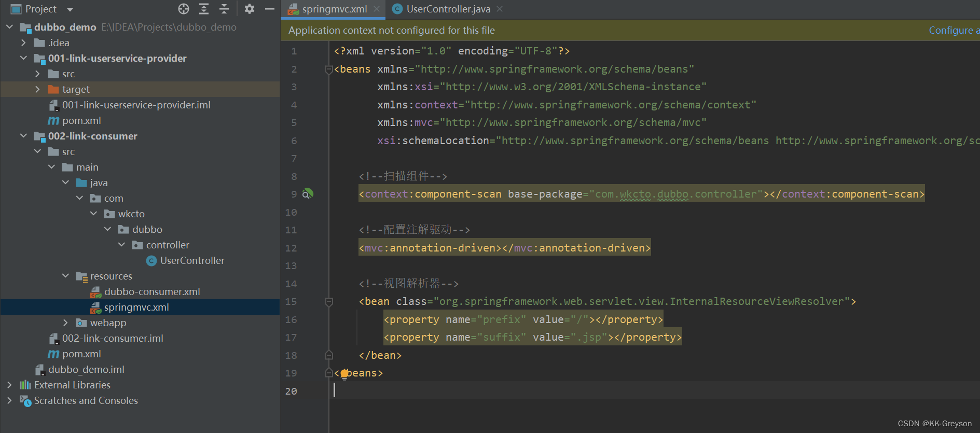Hide the Project tool window
The height and width of the screenshot is (433, 980).
coord(270,9)
